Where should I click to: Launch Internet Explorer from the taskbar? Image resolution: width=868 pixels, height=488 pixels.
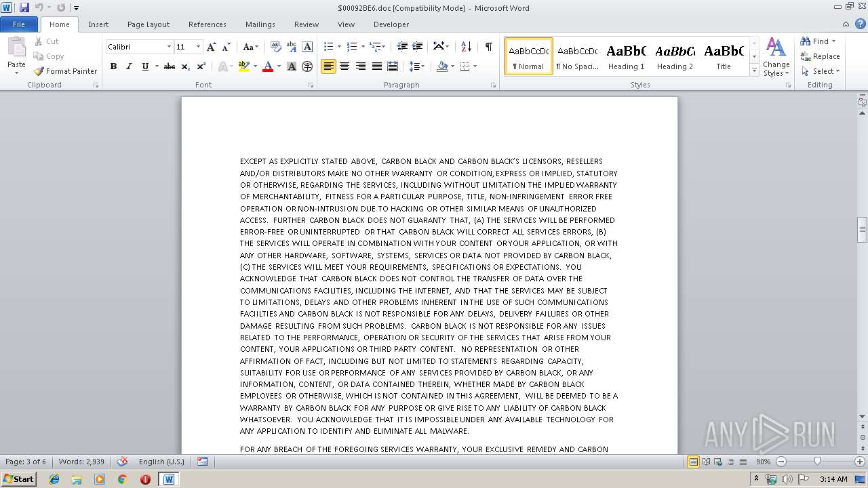pyautogui.click(x=55, y=479)
